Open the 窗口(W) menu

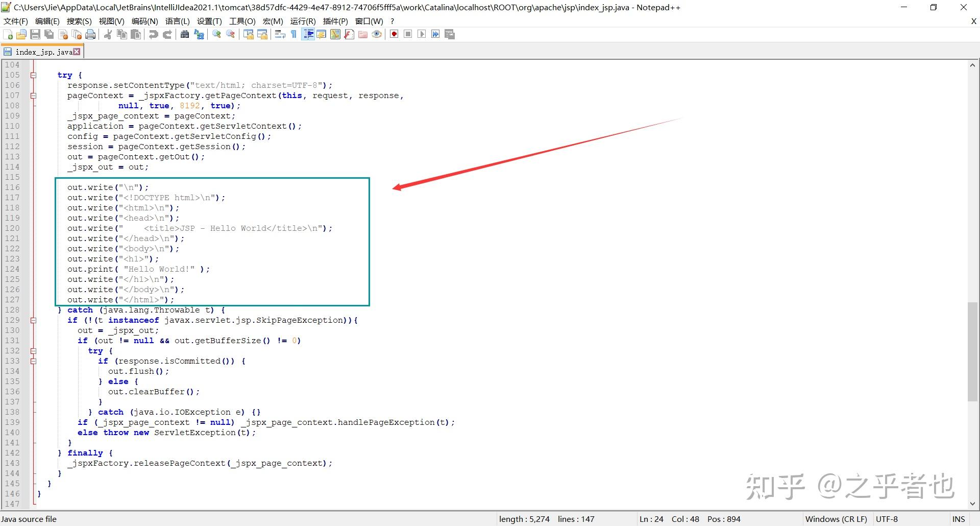(x=369, y=21)
